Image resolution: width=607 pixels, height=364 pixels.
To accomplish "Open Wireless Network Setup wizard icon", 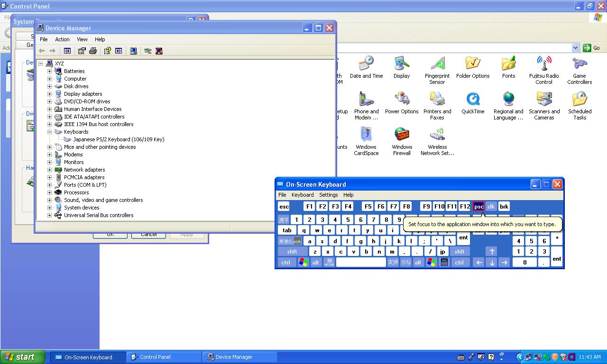I will (x=437, y=141).
